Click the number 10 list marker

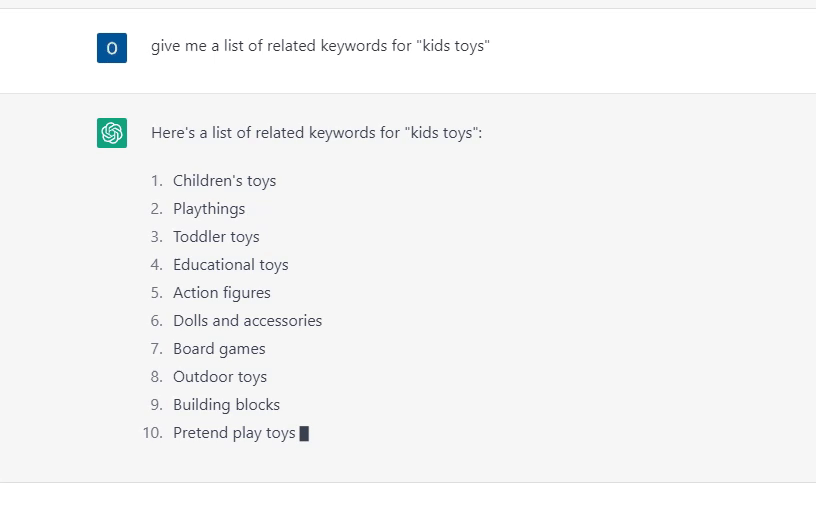(x=152, y=433)
